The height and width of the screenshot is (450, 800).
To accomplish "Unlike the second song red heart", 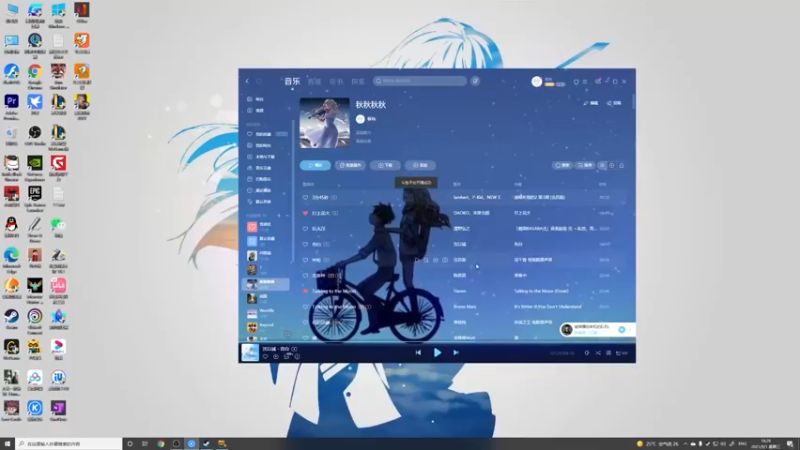I will tap(305, 213).
